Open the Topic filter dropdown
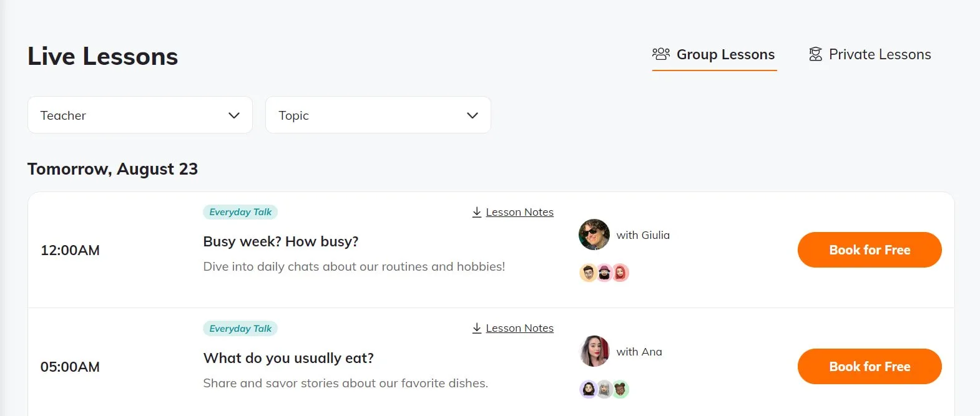The height and width of the screenshot is (416, 980). tap(378, 115)
